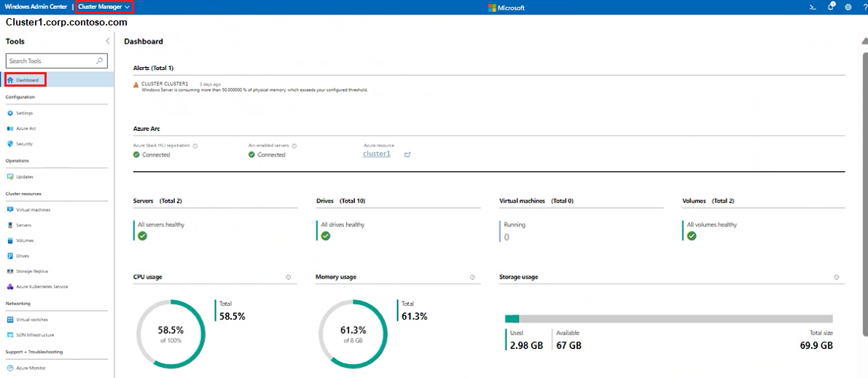This screenshot has width=868, height=378.
Task: Select Virtual machines in Tools sidebar
Action: point(33,210)
